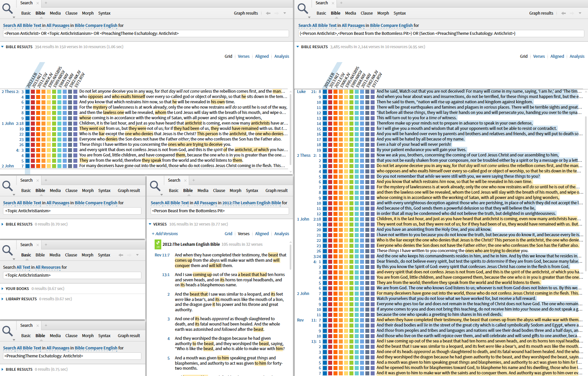Click teal 1984:NIV cell in Luke 21:8 row
This screenshot has width=588, height=376.
click(x=357, y=91)
